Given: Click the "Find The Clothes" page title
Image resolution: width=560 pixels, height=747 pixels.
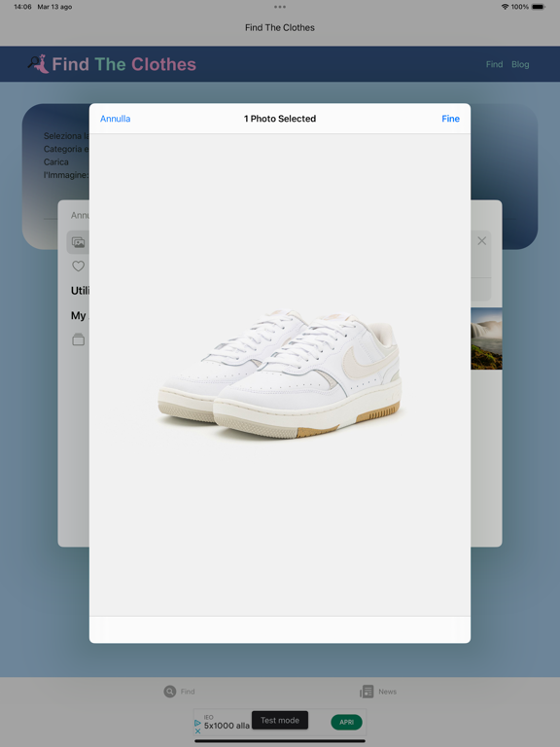Looking at the screenshot, I should click(280, 27).
